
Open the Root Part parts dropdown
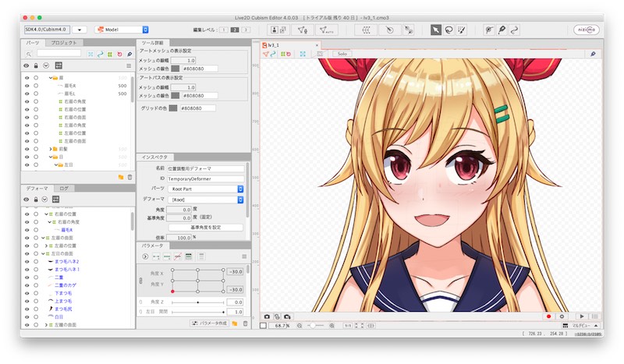click(x=205, y=189)
